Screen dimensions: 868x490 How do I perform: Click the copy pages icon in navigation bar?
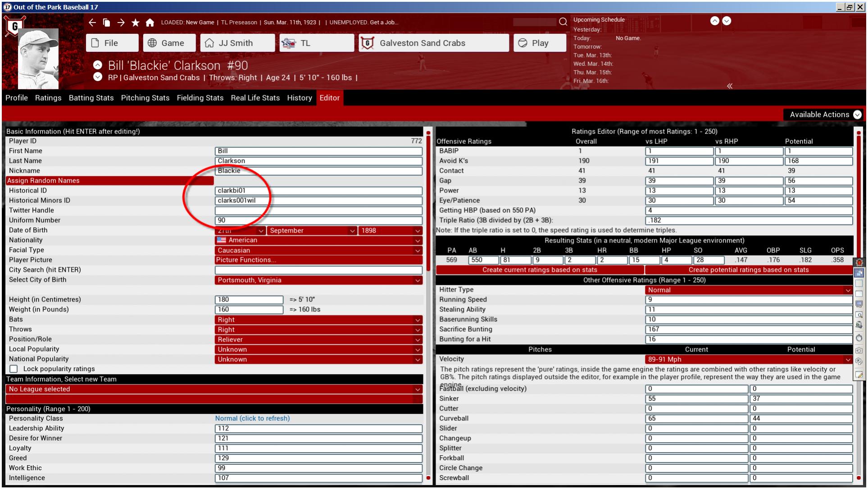106,23
